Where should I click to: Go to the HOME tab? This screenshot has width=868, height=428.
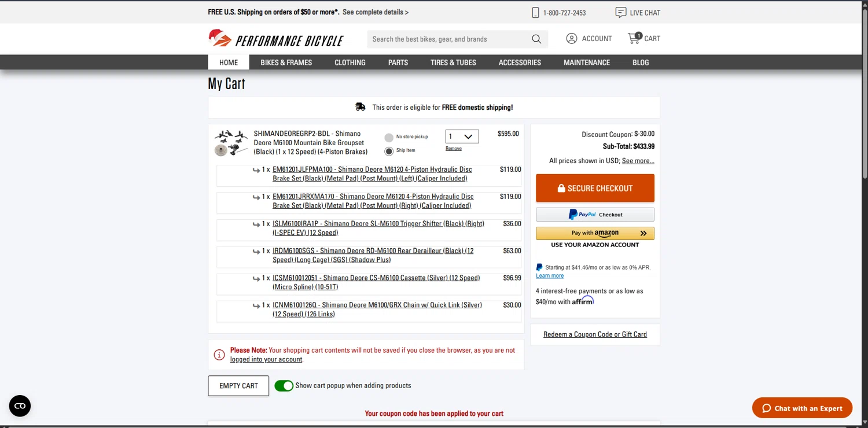229,62
